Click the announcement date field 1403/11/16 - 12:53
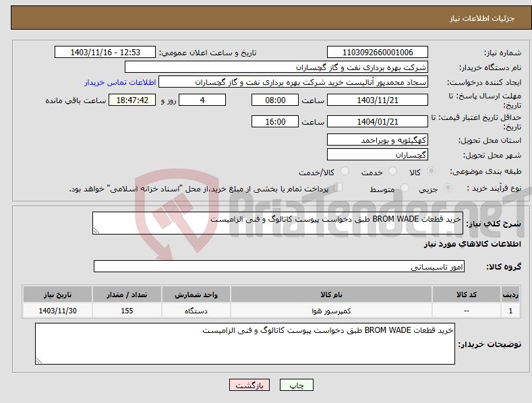Viewport: 532px width, 403px height. click(105, 53)
